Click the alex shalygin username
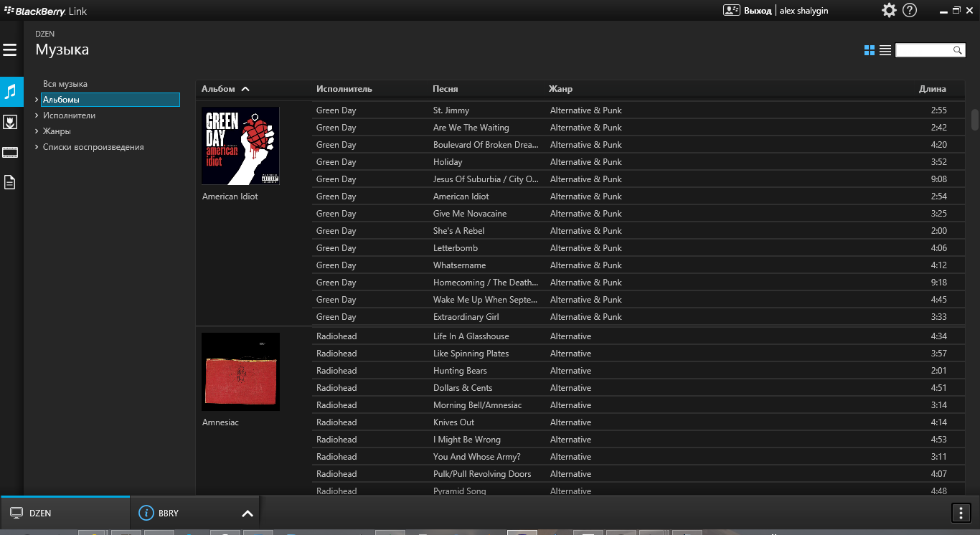980x535 pixels. click(804, 11)
